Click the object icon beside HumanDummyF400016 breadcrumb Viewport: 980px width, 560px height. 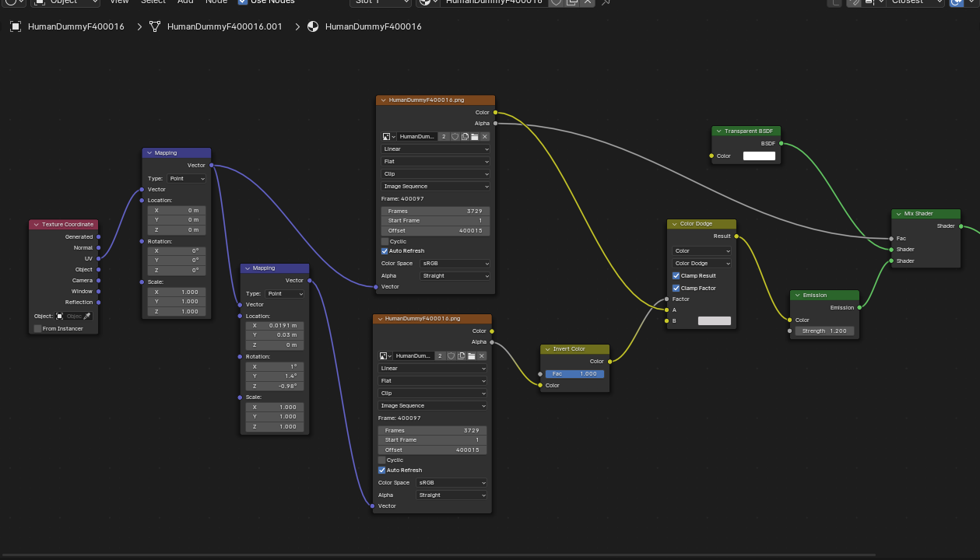click(x=16, y=26)
